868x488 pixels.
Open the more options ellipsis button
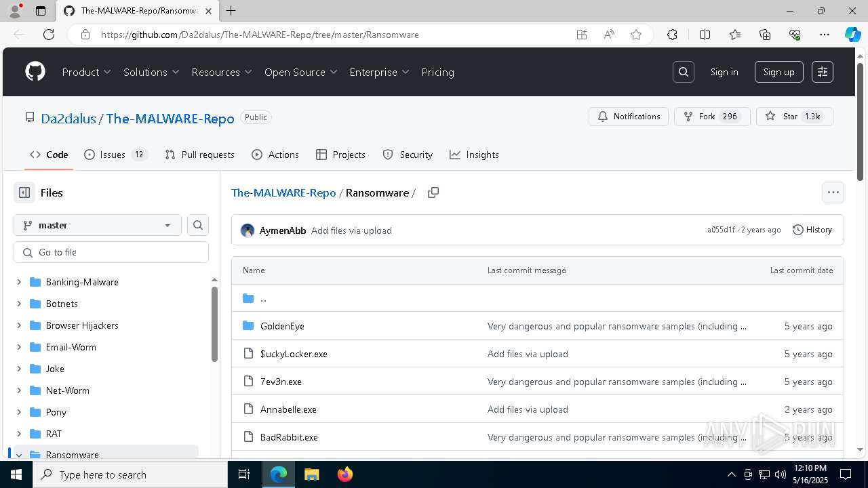tap(833, 192)
